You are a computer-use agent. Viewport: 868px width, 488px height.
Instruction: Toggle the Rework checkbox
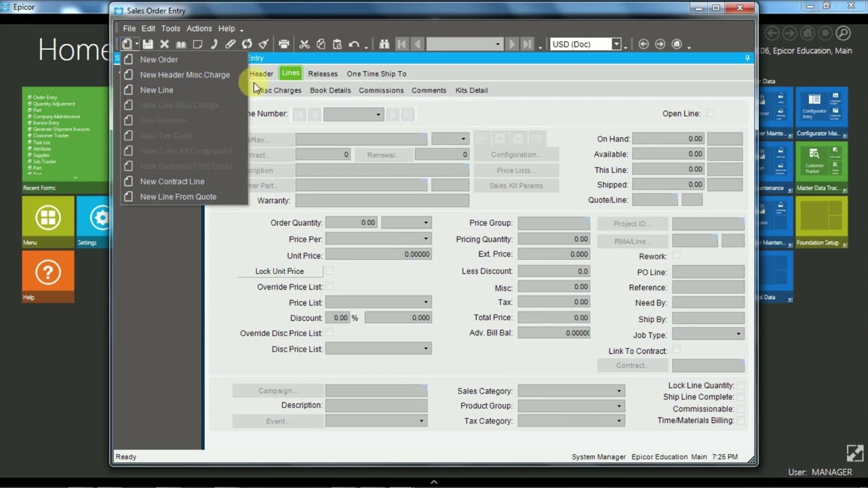tap(676, 256)
